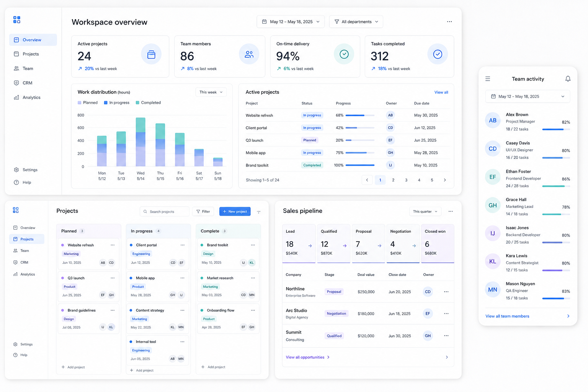Follow the View all team members link
The height and width of the screenshot is (392, 588).
507,316
